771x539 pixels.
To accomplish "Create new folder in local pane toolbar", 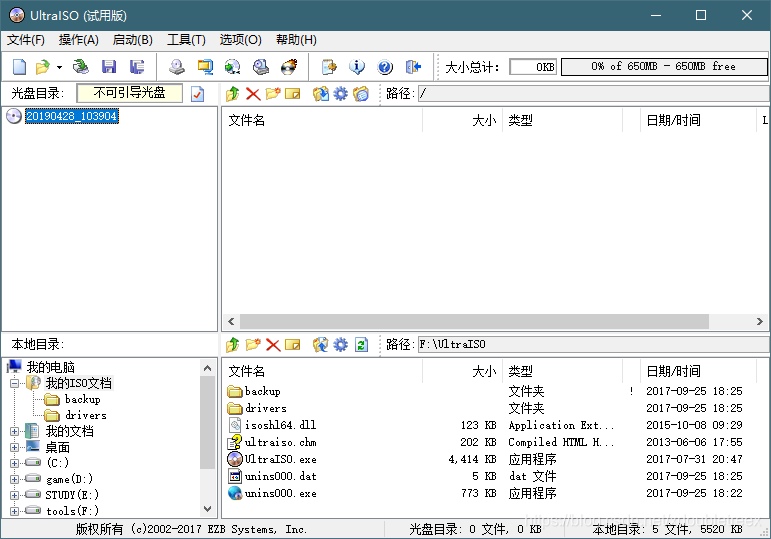I will point(253,344).
